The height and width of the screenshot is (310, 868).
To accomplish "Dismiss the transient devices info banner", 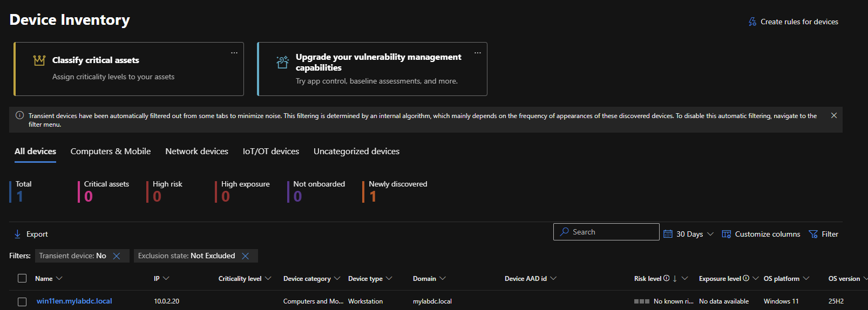I will (x=834, y=115).
